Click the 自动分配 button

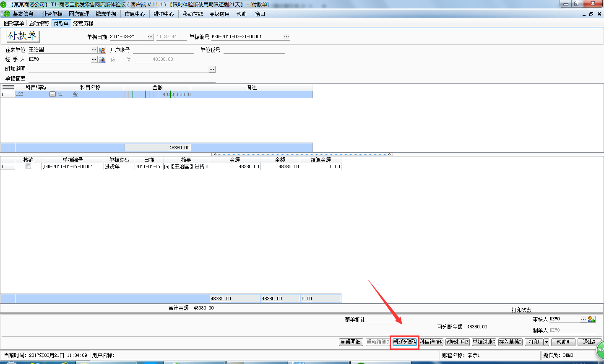(x=405, y=342)
